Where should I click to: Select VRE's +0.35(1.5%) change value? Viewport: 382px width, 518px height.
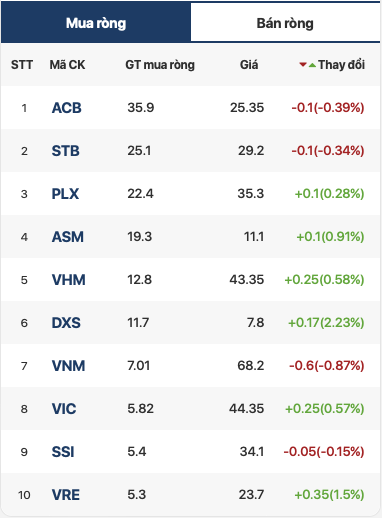tap(329, 494)
